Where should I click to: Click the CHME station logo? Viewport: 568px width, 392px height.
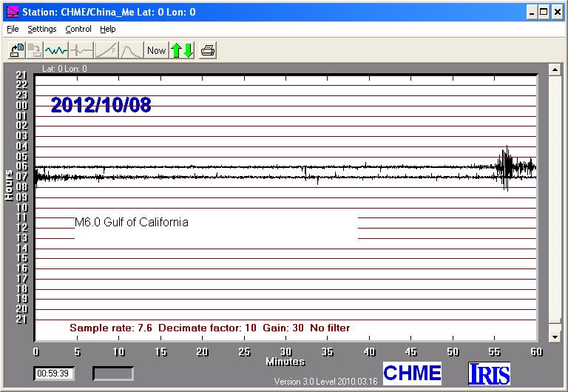[412, 373]
